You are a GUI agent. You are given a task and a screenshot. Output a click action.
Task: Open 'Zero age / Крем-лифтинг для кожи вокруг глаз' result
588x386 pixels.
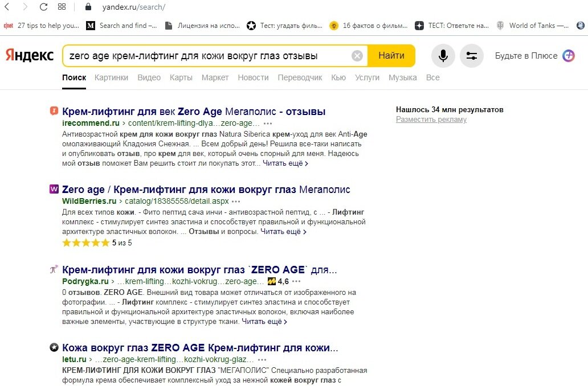pyautogui.click(x=206, y=190)
